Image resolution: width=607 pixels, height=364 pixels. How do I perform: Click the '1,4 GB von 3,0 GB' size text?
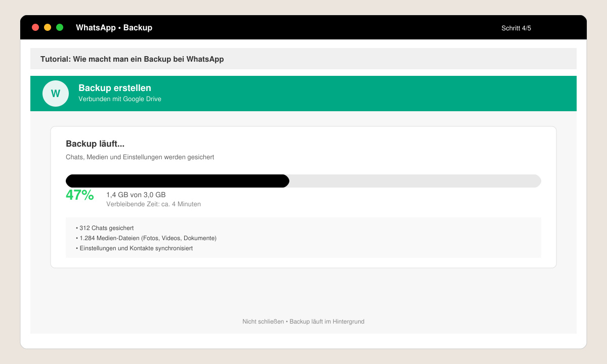tap(136, 195)
